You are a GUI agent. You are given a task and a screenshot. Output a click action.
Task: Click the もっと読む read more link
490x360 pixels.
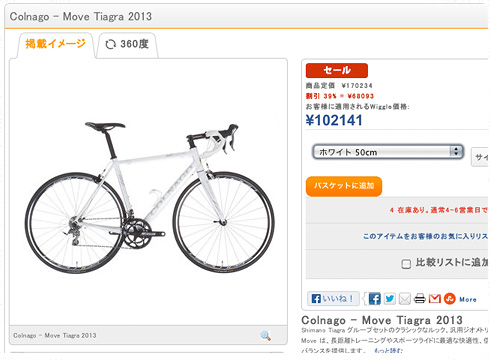point(388,350)
